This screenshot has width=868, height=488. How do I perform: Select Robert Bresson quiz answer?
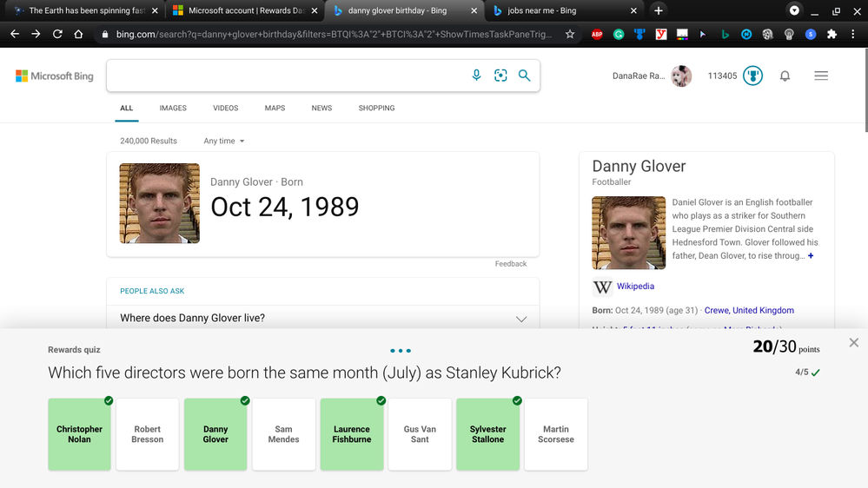tap(147, 434)
